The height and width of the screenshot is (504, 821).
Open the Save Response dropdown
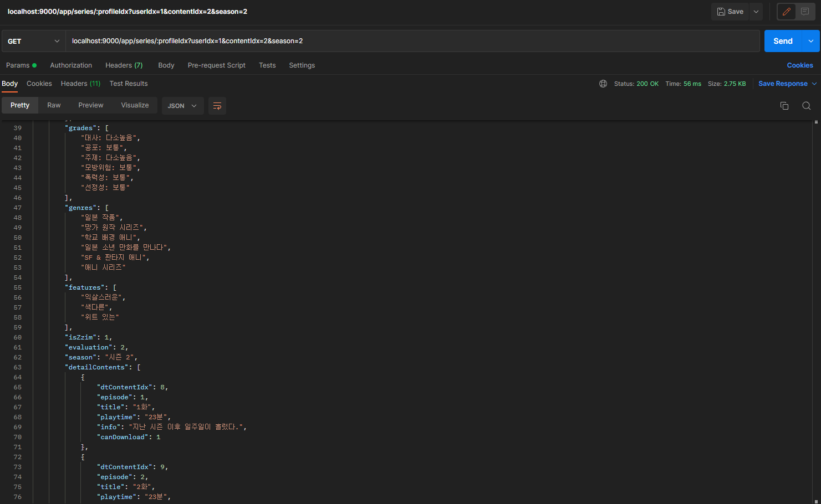tap(787, 84)
